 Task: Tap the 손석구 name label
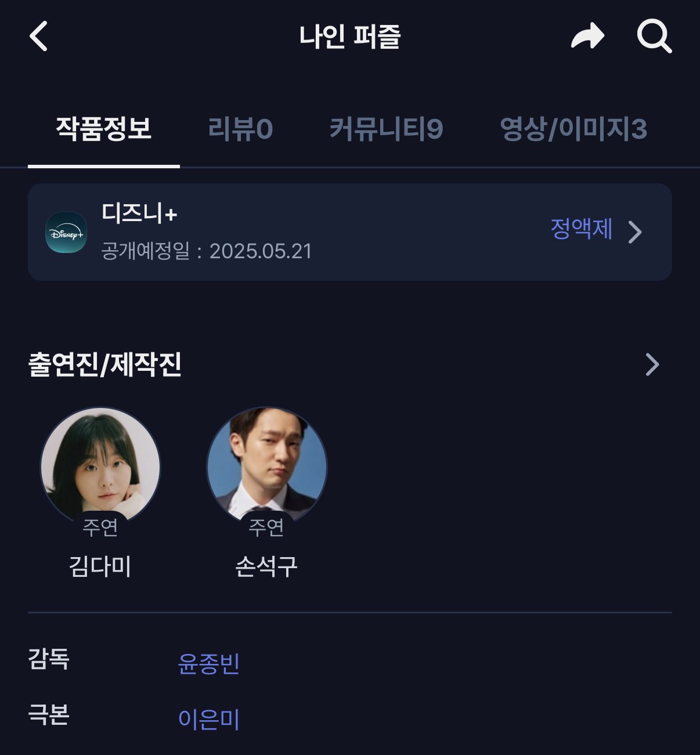(x=266, y=566)
